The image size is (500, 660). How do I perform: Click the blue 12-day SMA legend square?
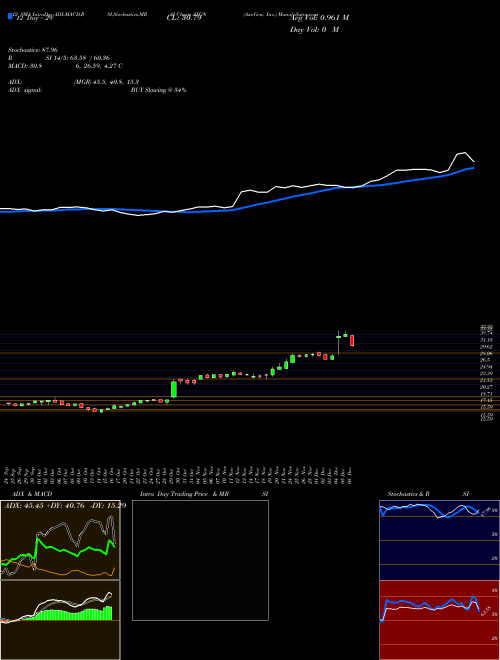point(10,16)
